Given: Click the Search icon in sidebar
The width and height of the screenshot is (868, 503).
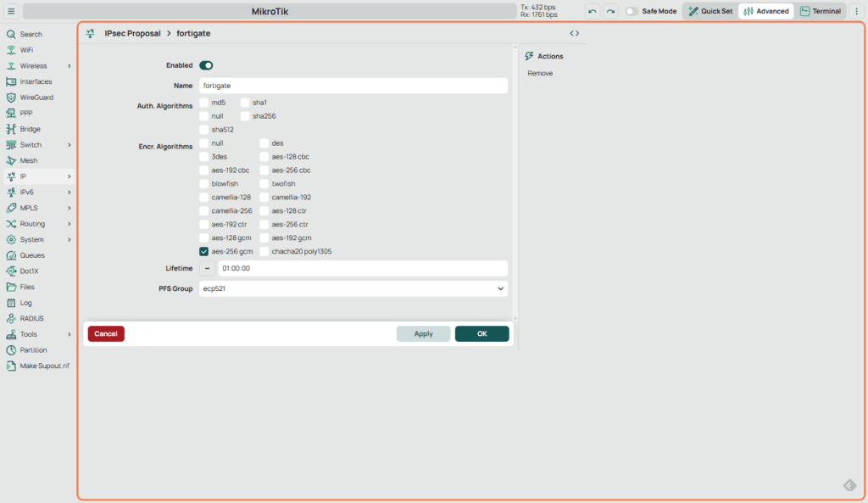Looking at the screenshot, I should [x=11, y=34].
